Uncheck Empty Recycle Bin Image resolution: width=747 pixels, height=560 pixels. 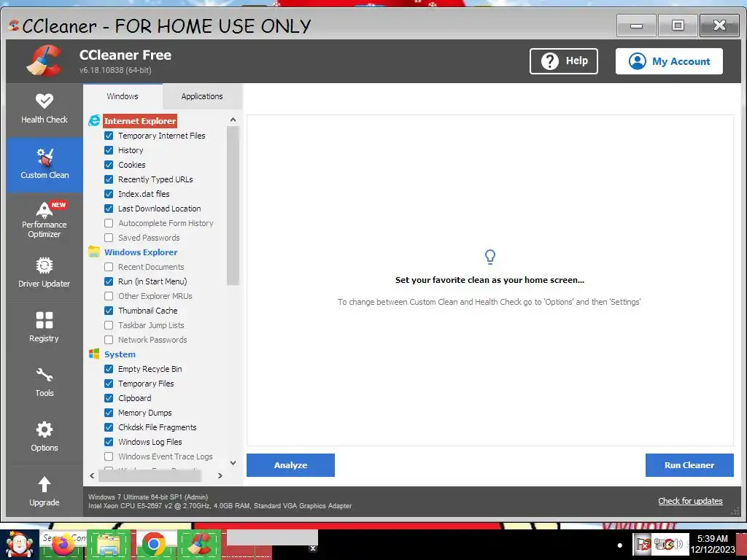(x=109, y=369)
